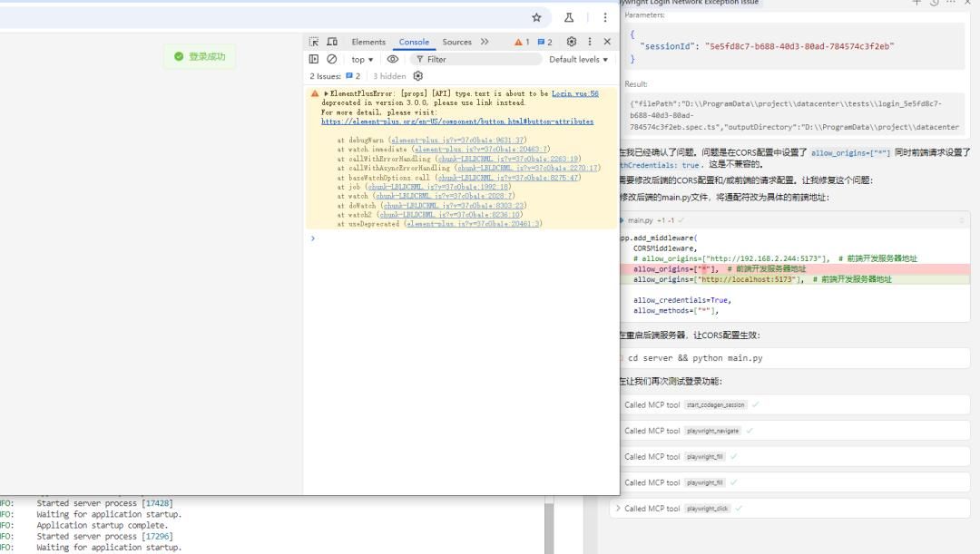The image size is (980, 554).
Task: Switch to the Elements tab
Action: point(368,41)
